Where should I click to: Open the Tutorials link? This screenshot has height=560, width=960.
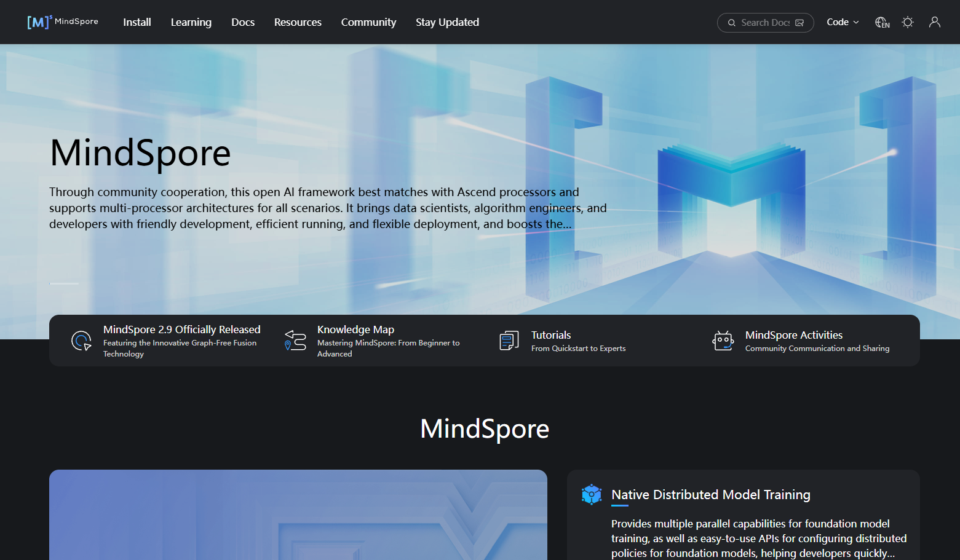pyautogui.click(x=551, y=335)
